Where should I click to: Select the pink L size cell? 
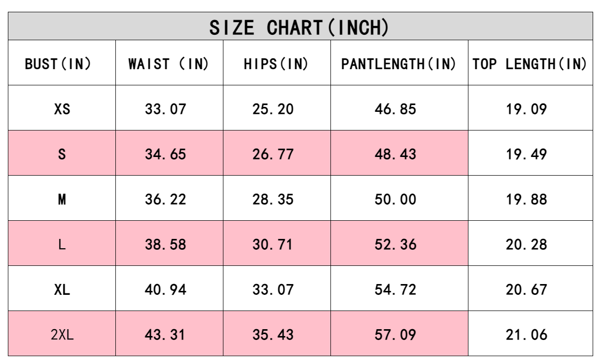pyautogui.click(x=62, y=244)
